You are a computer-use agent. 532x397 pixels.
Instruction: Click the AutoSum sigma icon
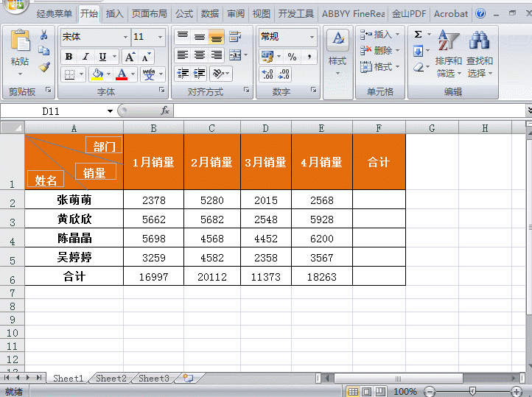[x=418, y=35]
